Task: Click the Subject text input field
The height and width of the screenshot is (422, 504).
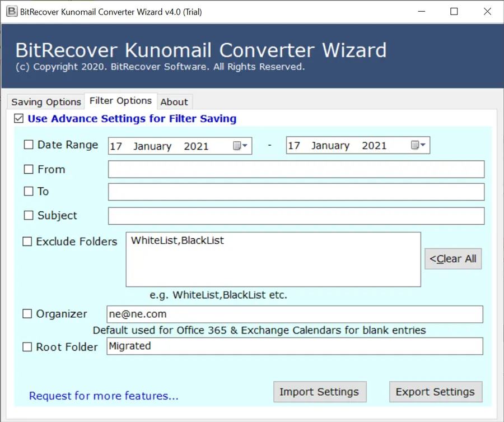Action: 296,216
